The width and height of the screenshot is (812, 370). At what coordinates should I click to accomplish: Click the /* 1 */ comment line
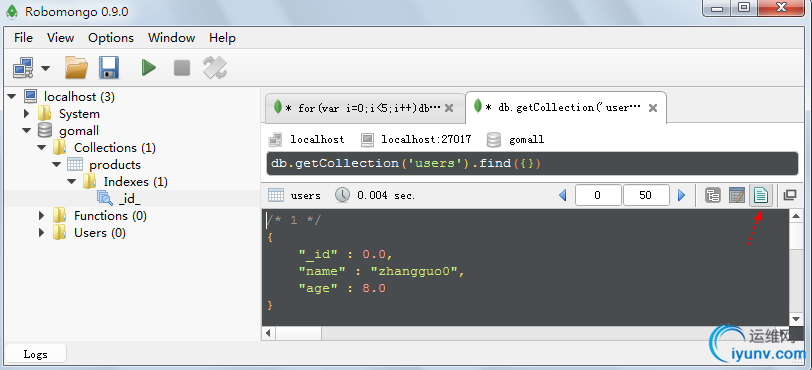click(x=294, y=220)
